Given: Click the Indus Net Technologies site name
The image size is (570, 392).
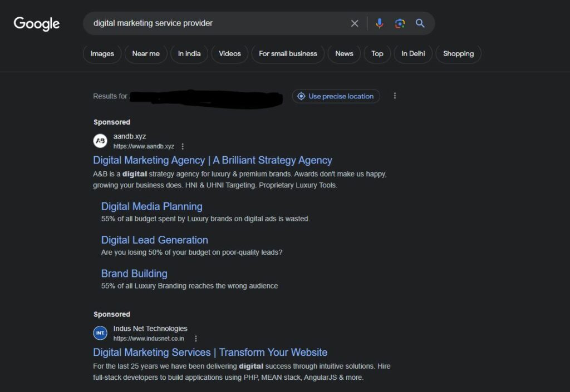Looking at the screenshot, I should 150,329.
